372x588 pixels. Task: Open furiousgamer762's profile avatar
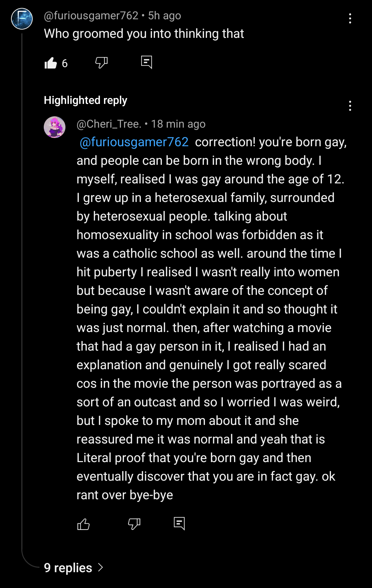[x=22, y=19]
